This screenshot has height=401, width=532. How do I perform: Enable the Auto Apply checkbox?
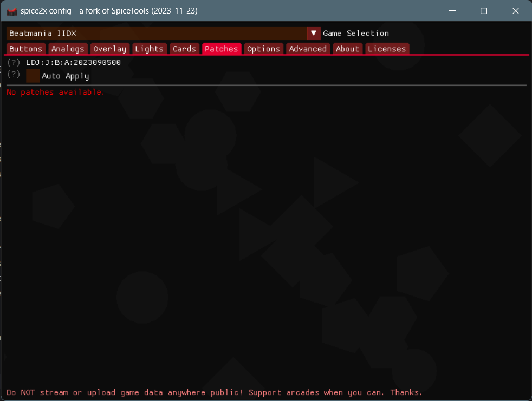coord(33,76)
